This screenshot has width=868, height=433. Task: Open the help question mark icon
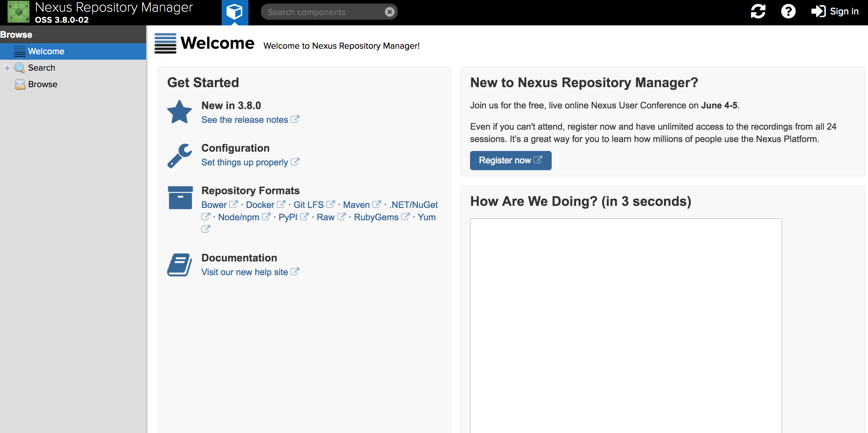(788, 11)
